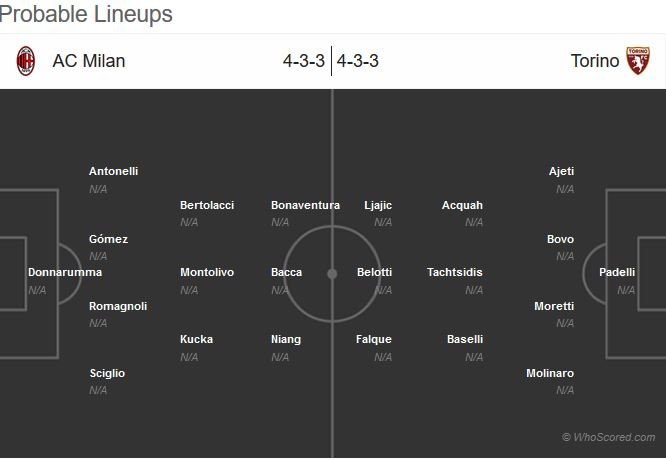Click defender Molinaro's name
Screen dimensions: 666x460
click(x=550, y=373)
